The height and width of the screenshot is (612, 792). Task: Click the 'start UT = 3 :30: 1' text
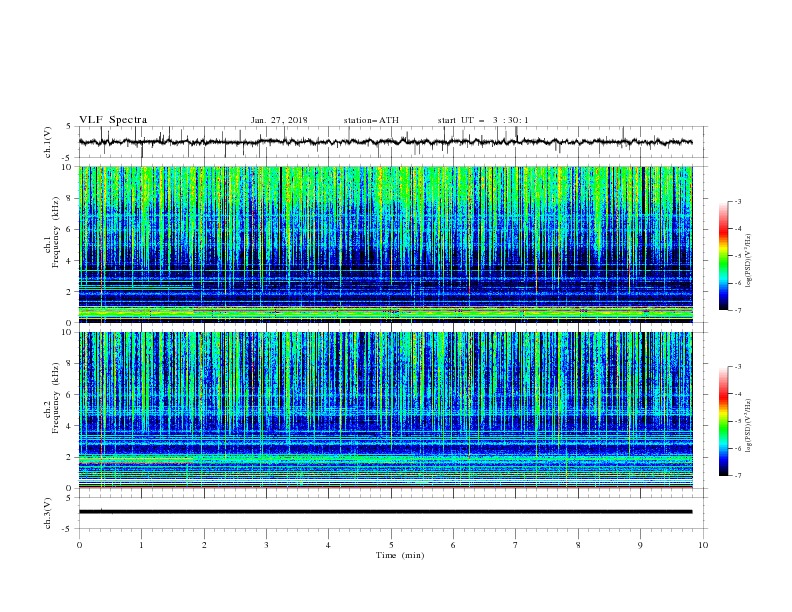[483, 120]
